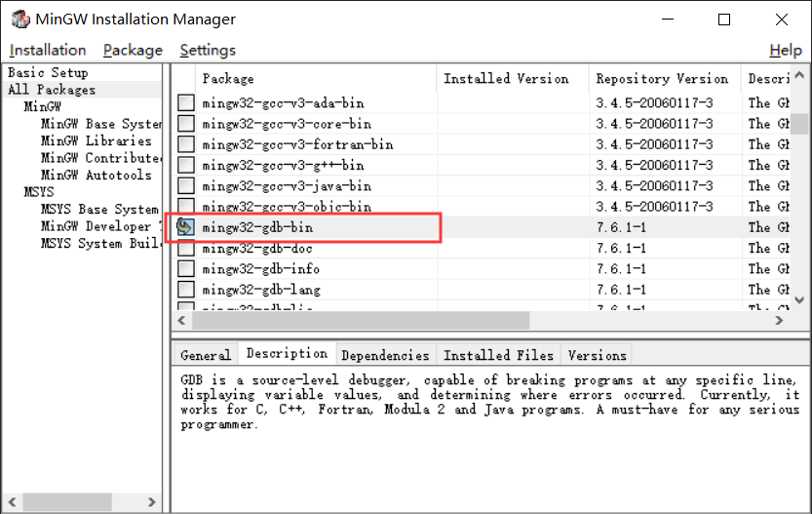This screenshot has height=514, width=812.
Task: Tick the checkbox for mingw32-gcc-v3-ada-bin
Action: [x=186, y=102]
